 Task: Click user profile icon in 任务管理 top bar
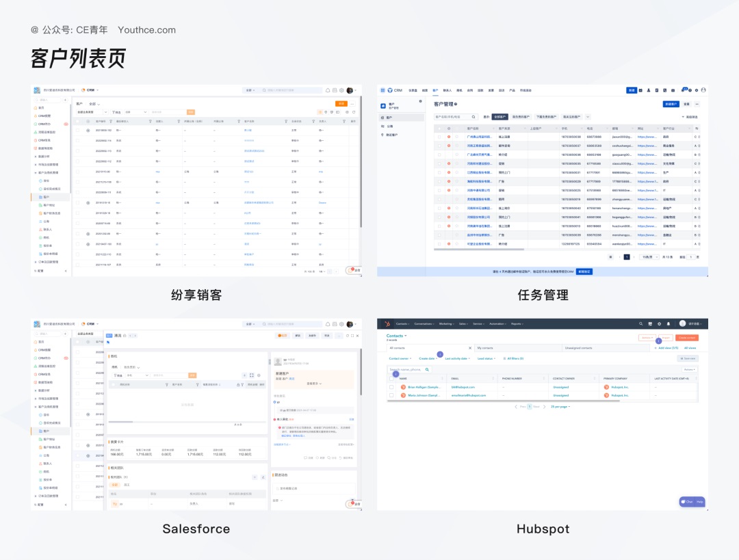pos(703,90)
